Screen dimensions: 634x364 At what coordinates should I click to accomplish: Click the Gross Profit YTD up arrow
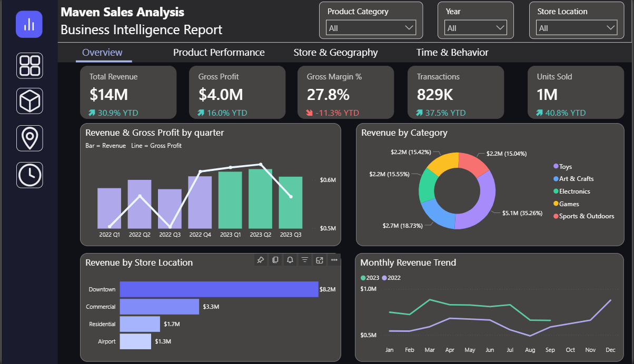202,113
